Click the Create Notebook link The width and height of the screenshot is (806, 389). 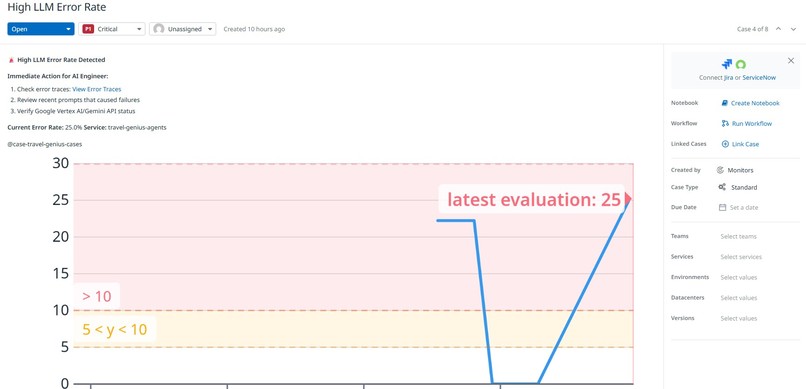click(755, 103)
